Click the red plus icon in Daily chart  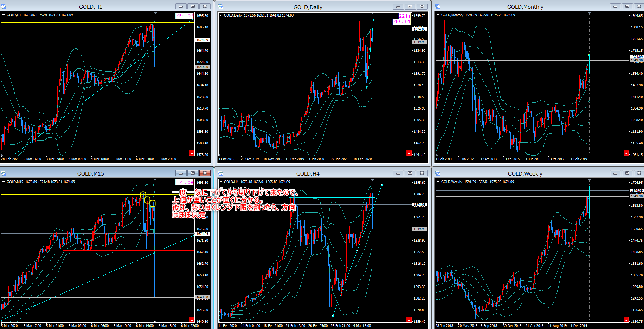(x=409, y=153)
